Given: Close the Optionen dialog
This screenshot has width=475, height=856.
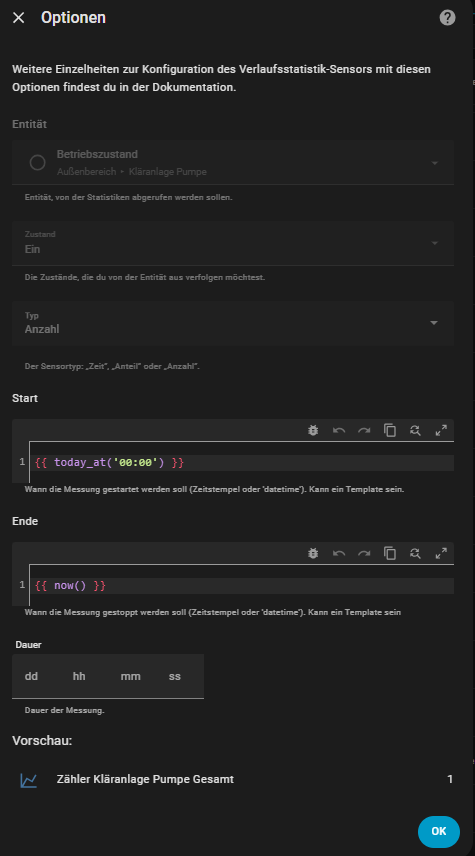Looking at the screenshot, I should click(x=19, y=17).
